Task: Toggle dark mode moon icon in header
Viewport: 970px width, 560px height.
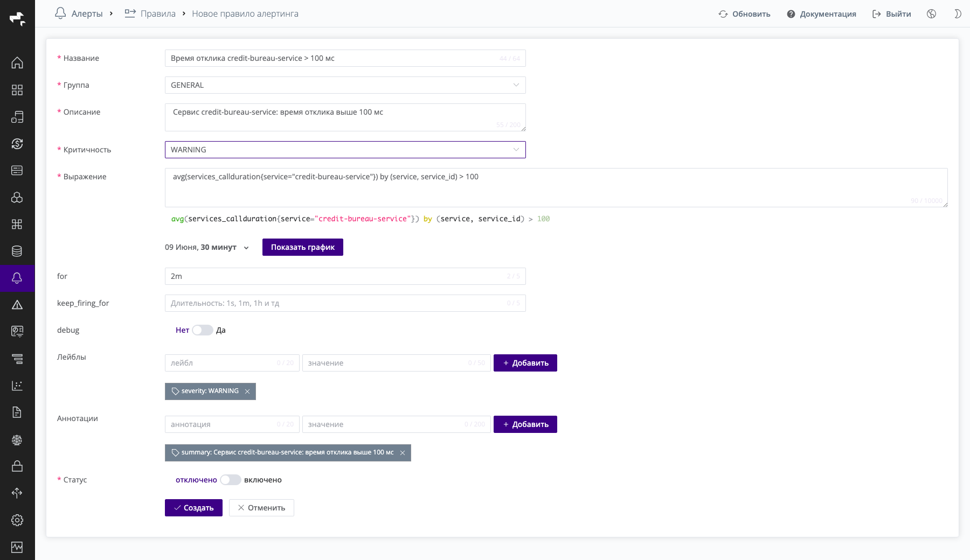Action: tap(958, 14)
